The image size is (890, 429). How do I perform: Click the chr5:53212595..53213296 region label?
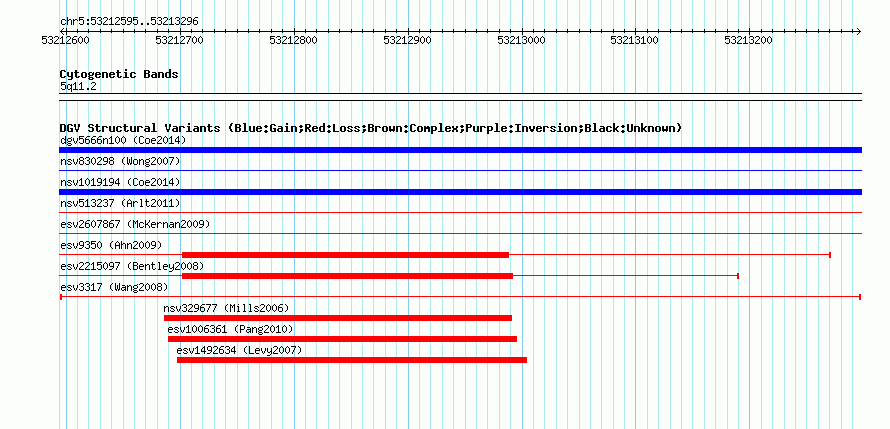(129, 22)
